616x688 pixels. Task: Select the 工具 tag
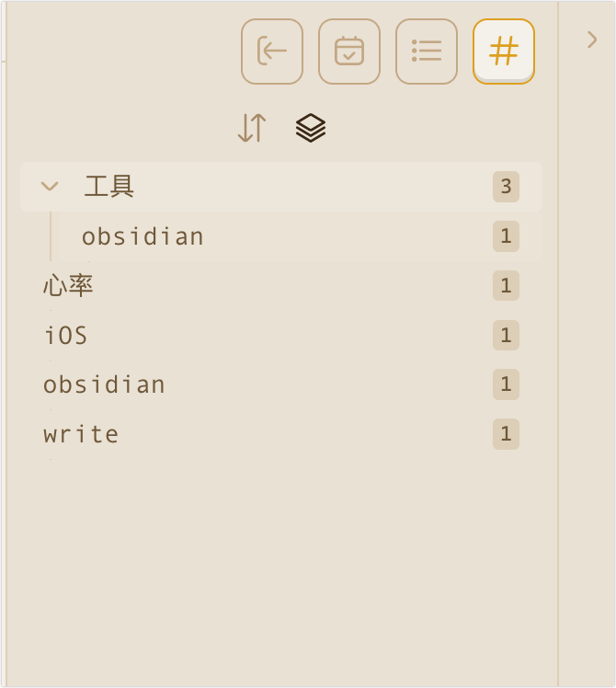pos(109,187)
